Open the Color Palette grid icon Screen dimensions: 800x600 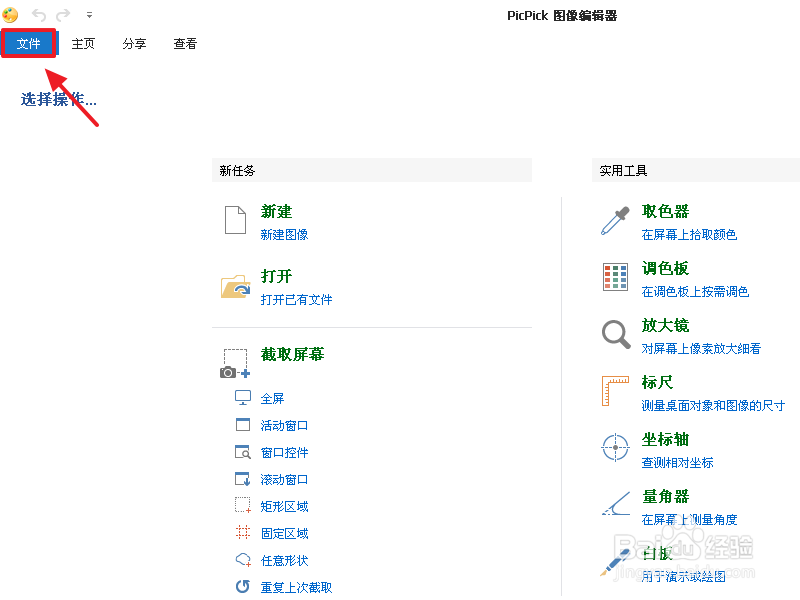click(615, 277)
